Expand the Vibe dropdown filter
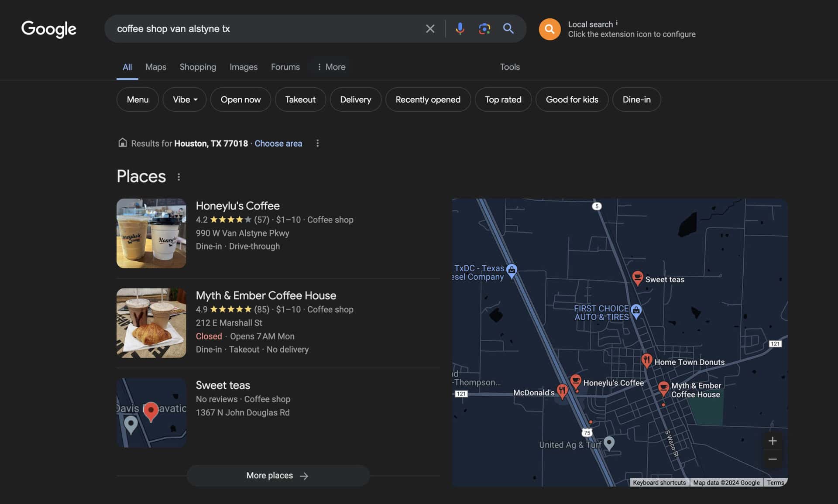The width and height of the screenshot is (838, 504). click(185, 99)
